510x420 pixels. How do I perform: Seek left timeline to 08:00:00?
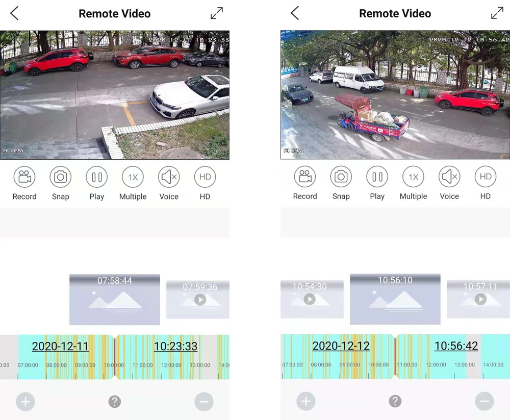coord(56,365)
